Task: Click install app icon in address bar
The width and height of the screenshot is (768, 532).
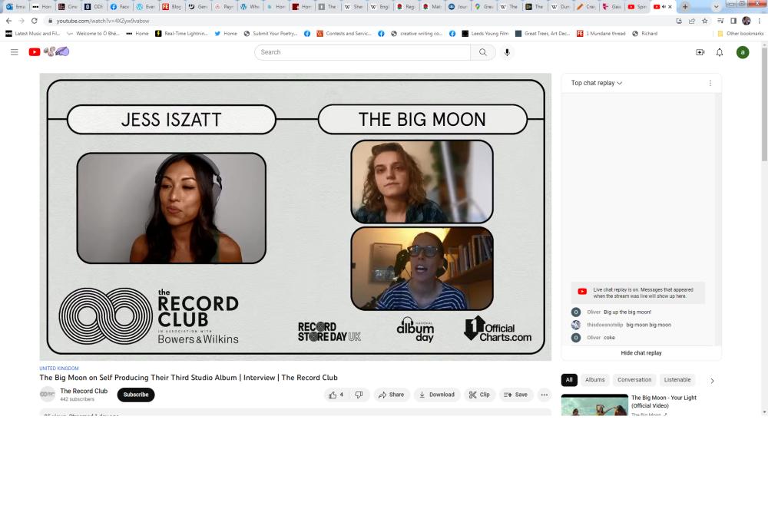Action: click(x=679, y=21)
